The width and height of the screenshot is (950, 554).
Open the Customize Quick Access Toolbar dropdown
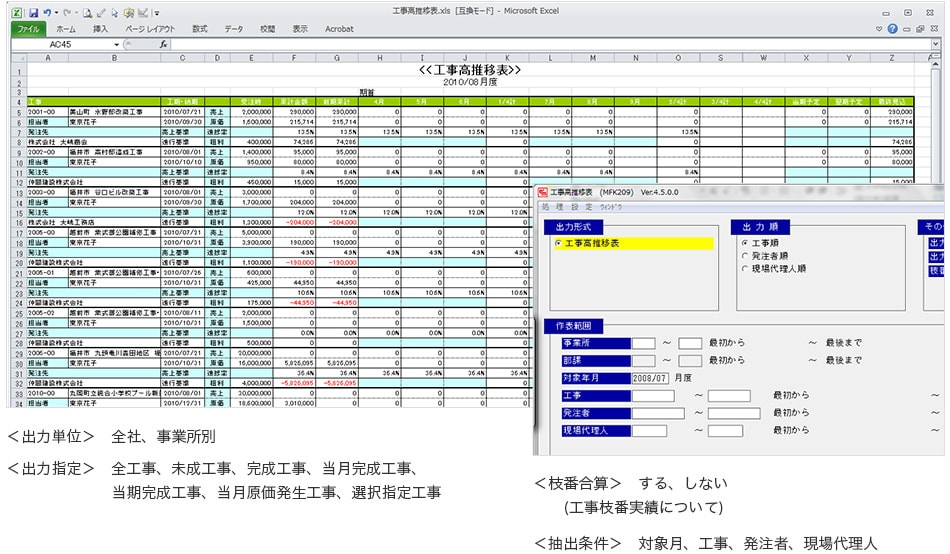pos(156,13)
